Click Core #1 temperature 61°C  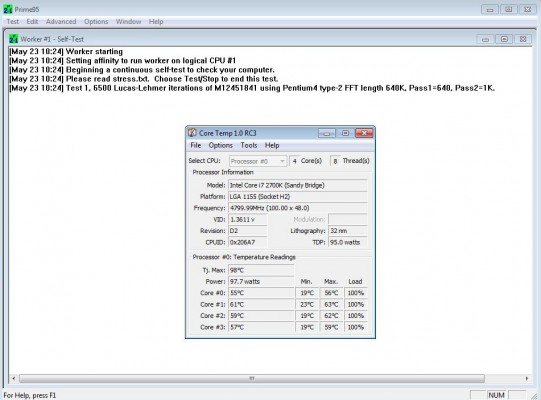(x=261, y=304)
